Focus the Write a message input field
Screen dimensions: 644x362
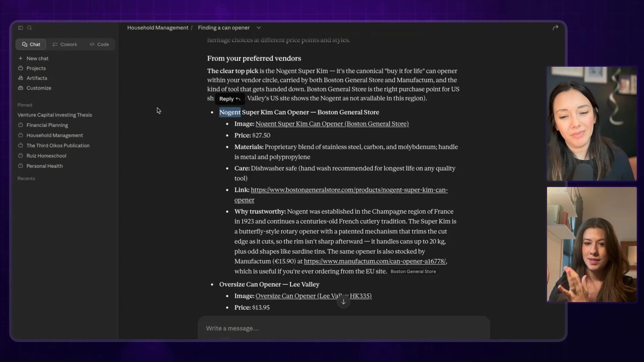pyautogui.click(x=344, y=328)
